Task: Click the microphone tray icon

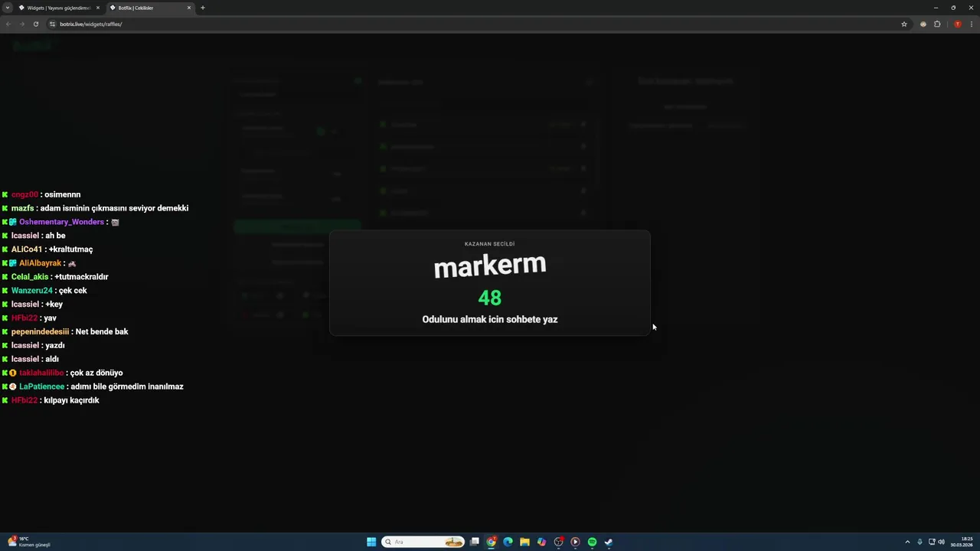Action: [920, 542]
